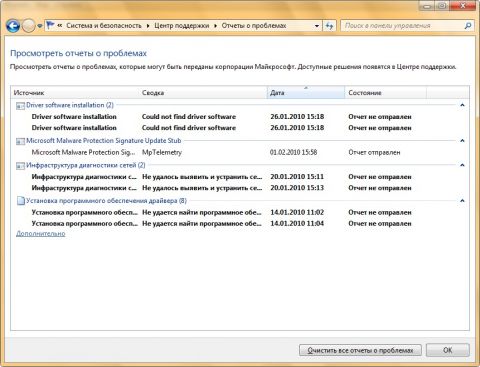The height and width of the screenshot is (367, 480).
Task: Click the address bar double-chevron for hidden path items
Action: 60,25
